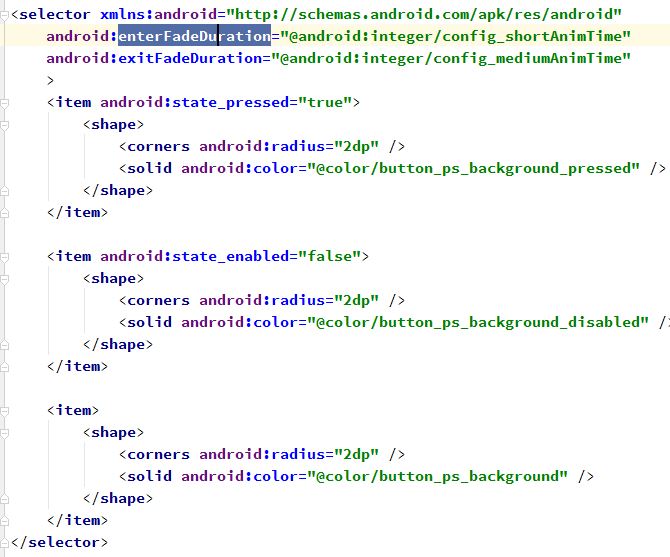Click the state_enabled attribute name
This screenshot has height=557, width=670.
pos(230,256)
